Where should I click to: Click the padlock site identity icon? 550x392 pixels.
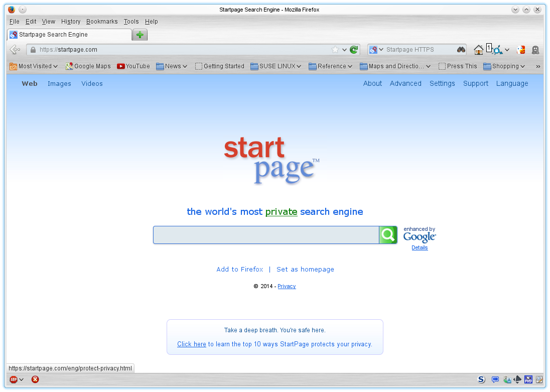(x=33, y=50)
